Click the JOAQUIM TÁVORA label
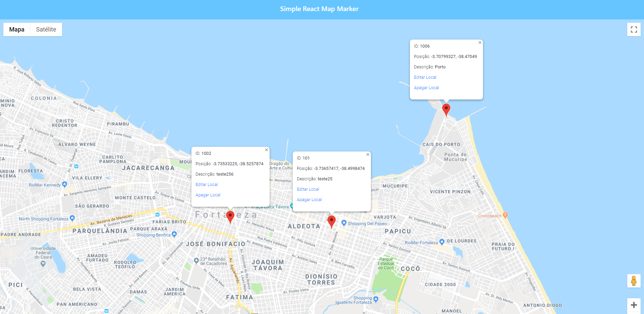The width and height of the screenshot is (644, 314). click(268, 265)
